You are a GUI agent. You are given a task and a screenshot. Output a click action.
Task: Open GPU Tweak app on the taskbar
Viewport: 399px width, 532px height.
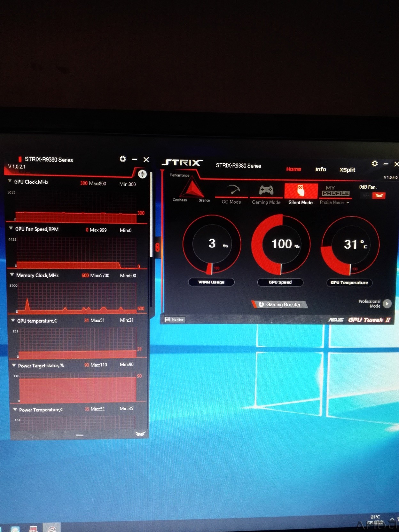(x=51, y=528)
